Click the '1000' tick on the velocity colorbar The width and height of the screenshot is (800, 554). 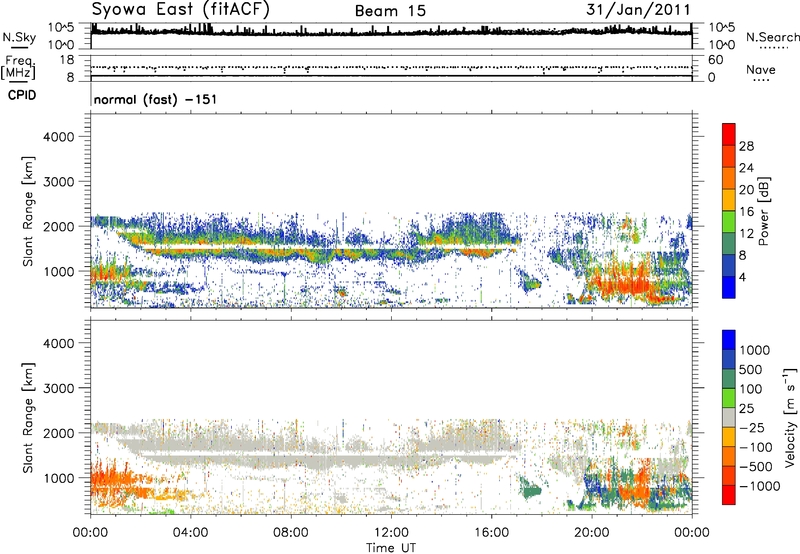coord(754,350)
